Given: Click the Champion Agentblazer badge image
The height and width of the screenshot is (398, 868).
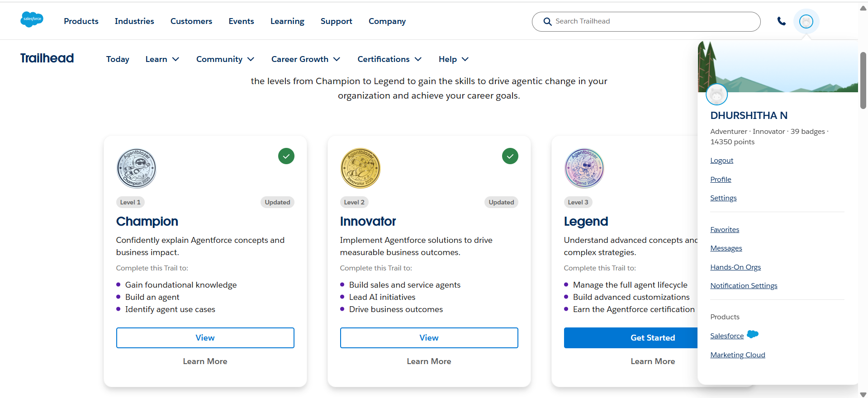Looking at the screenshot, I should point(137,168).
